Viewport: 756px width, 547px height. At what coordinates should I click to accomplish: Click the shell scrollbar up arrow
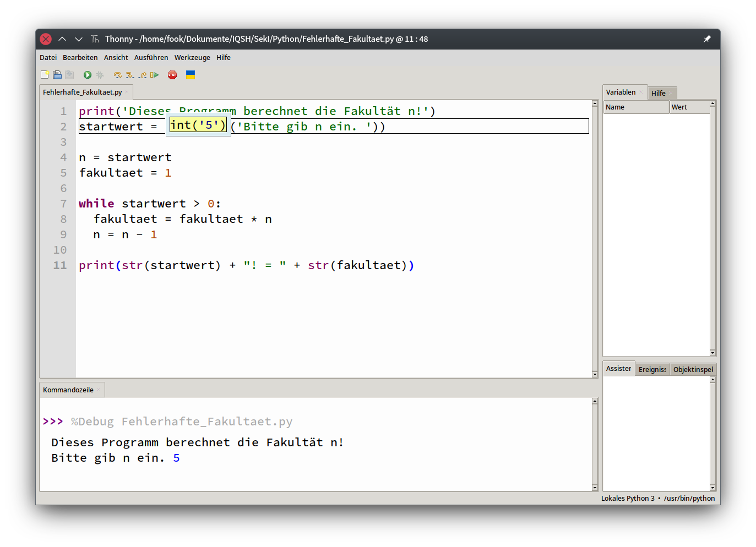[595, 401]
